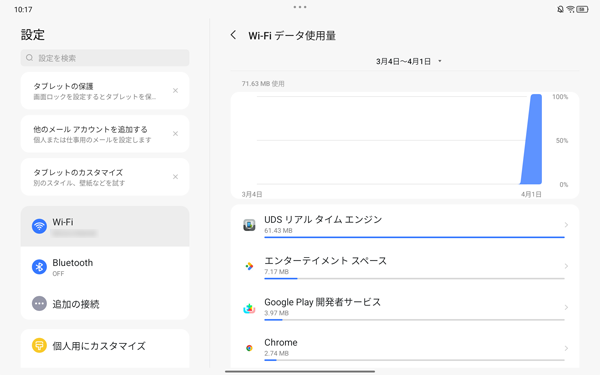The width and height of the screenshot is (600, 375).
Task: Open 追加の接続 settings entry
Action: coord(105,304)
